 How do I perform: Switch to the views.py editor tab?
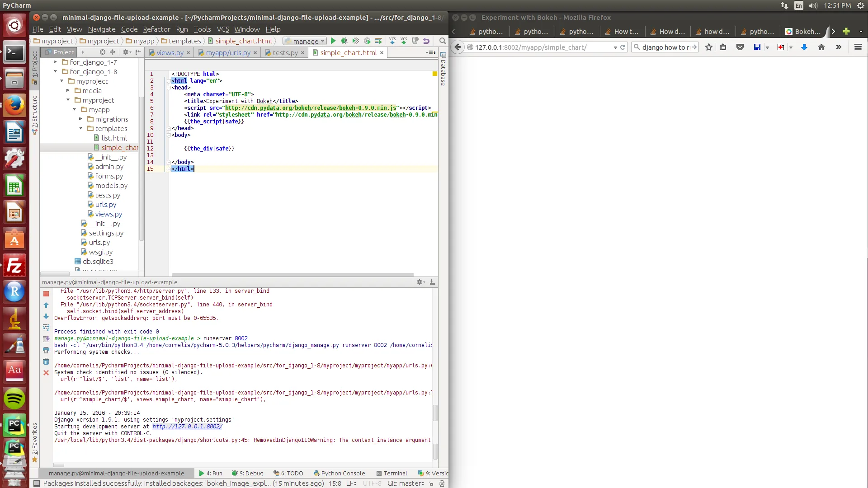coord(170,53)
